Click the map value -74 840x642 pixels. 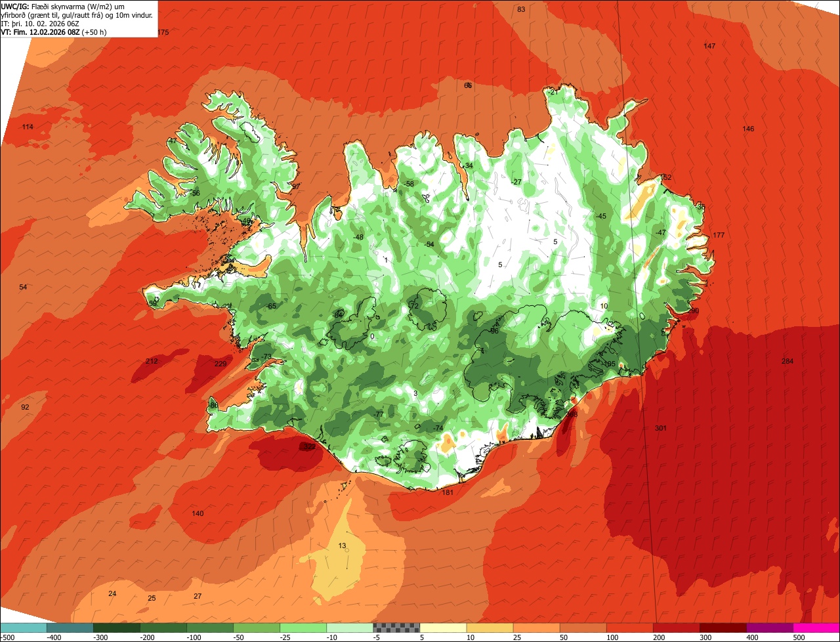click(438, 428)
